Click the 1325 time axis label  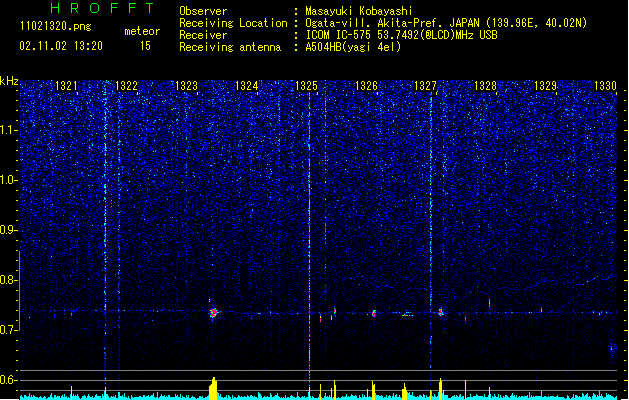[x=306, y=86]
